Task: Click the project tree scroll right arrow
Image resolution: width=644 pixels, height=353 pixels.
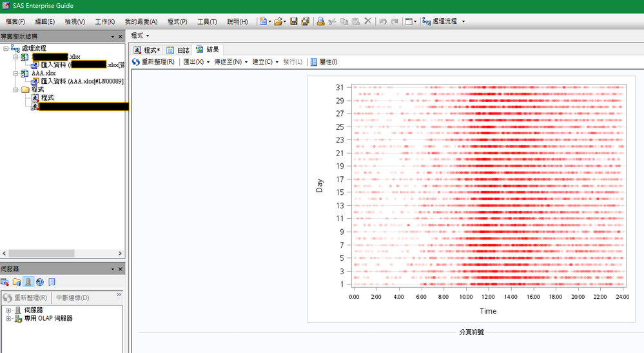Action: coord(121,253)
